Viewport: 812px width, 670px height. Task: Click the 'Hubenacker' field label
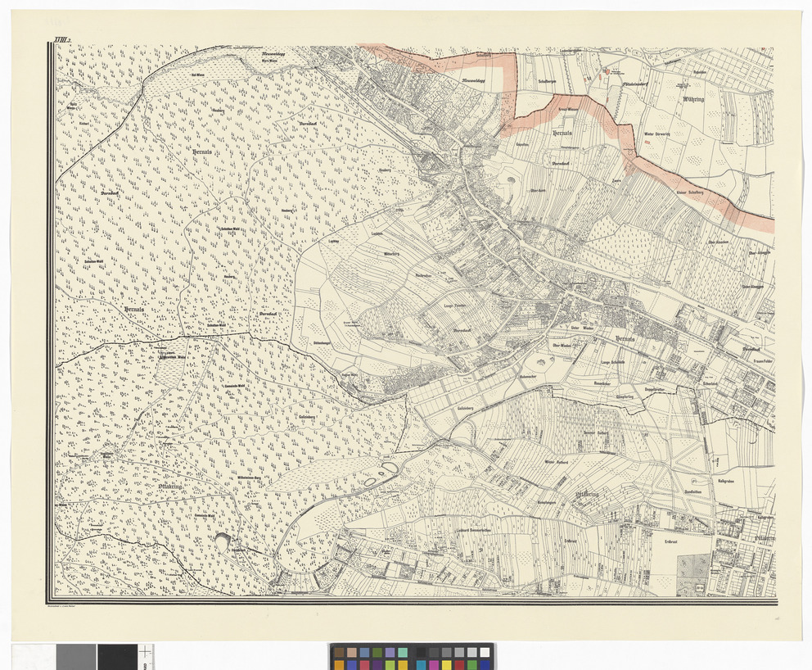pyautogui.click(x=527, y=376)
